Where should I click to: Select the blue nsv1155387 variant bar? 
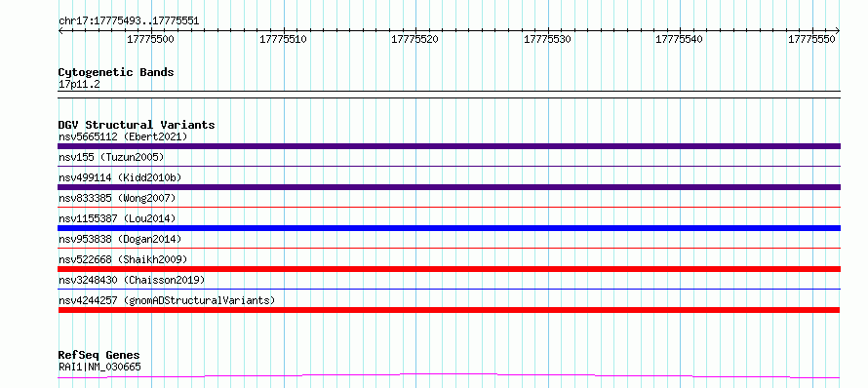[x=449, y=228]
